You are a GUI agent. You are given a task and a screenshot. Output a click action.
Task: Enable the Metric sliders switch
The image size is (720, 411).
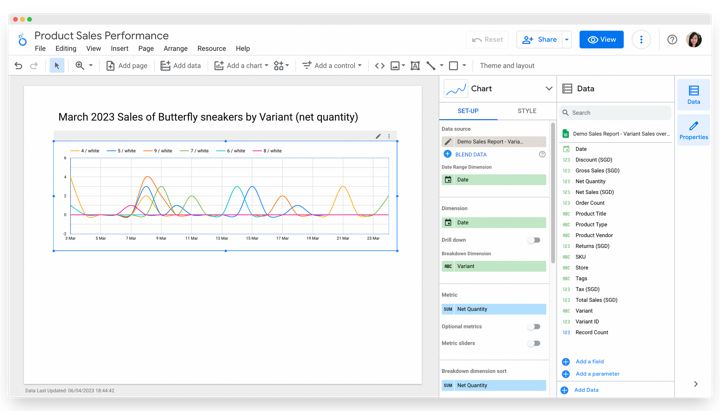[534, 343]
